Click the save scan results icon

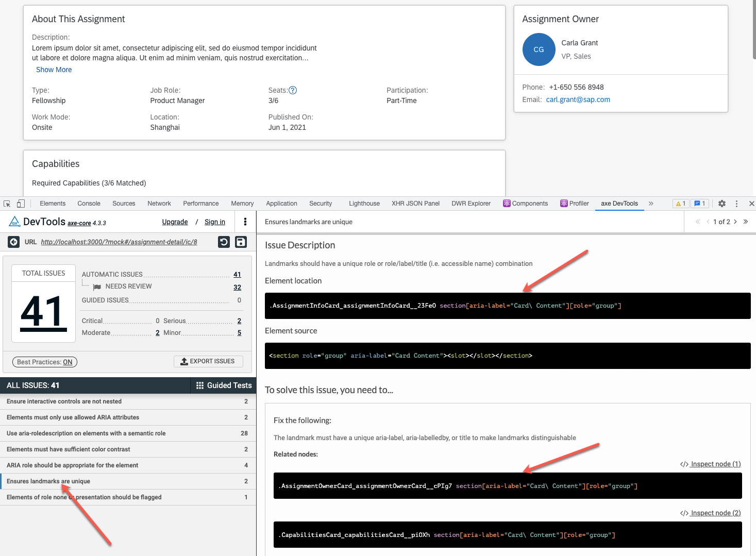click(241, 242)
